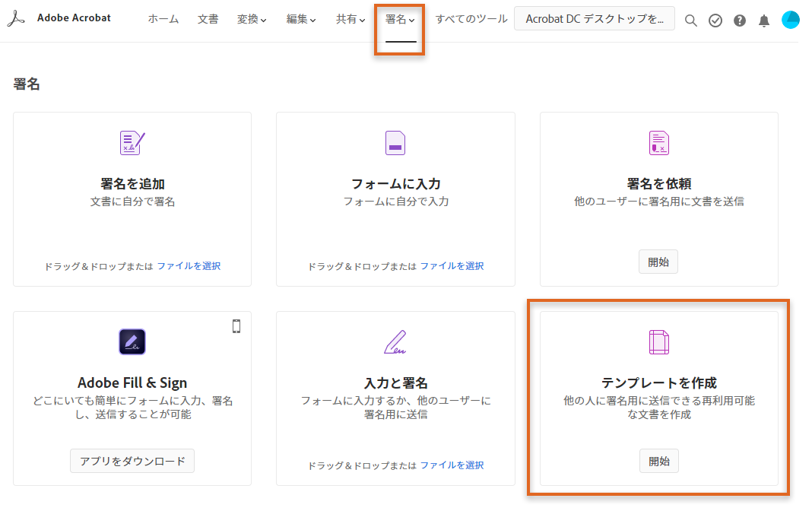The height and width of the screenshot is (511, 812).
Task: Click the profile avatar in the top right
Action: 791,19
